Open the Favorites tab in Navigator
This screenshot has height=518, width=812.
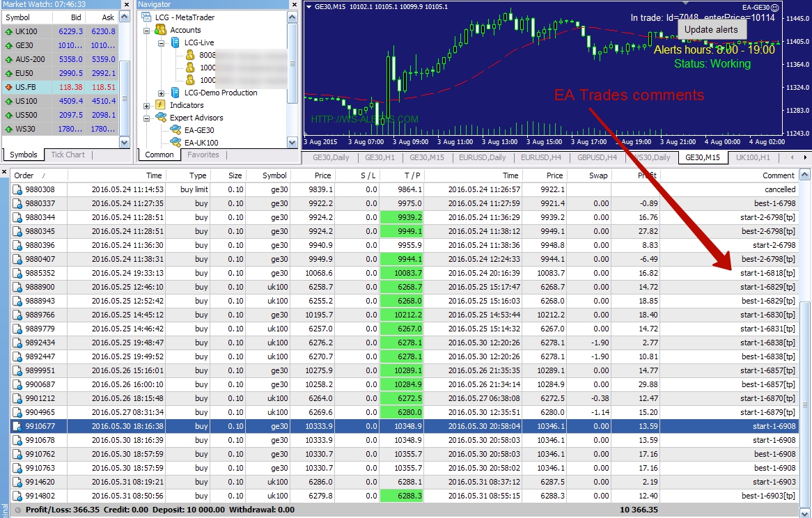[x=203, y=155]
